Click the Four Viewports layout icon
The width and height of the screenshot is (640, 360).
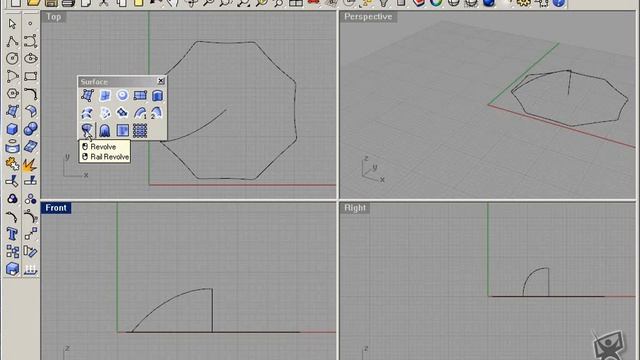296,3
